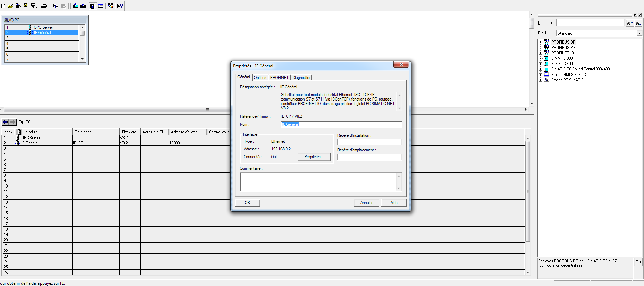Open the Configure Network tool
Image resolution: width=644 pixels, height=286 pixels.
click(110, 6)
